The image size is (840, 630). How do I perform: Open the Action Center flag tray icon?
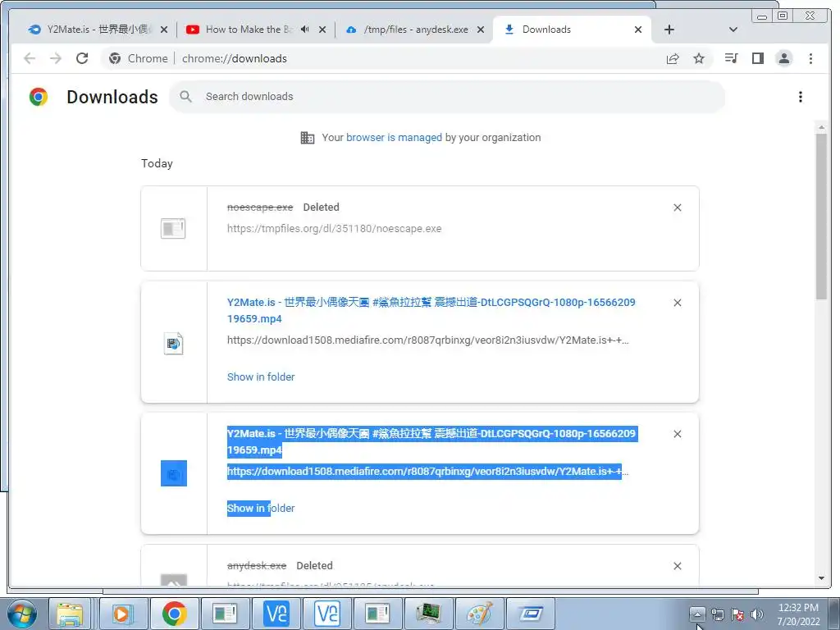(x=737, y=614)
